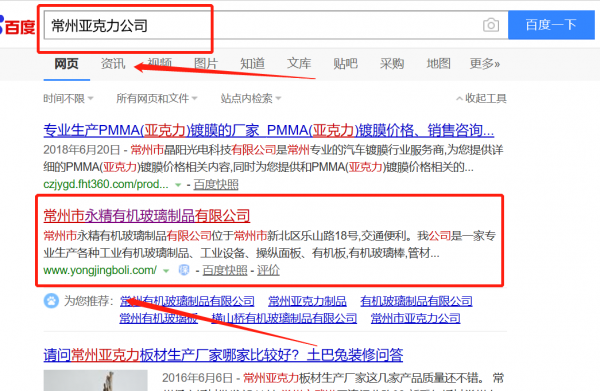This screenshot has width=600, height=391.
Task: Click the paw icon next to 为您推荐
Action: coord(51,301)
